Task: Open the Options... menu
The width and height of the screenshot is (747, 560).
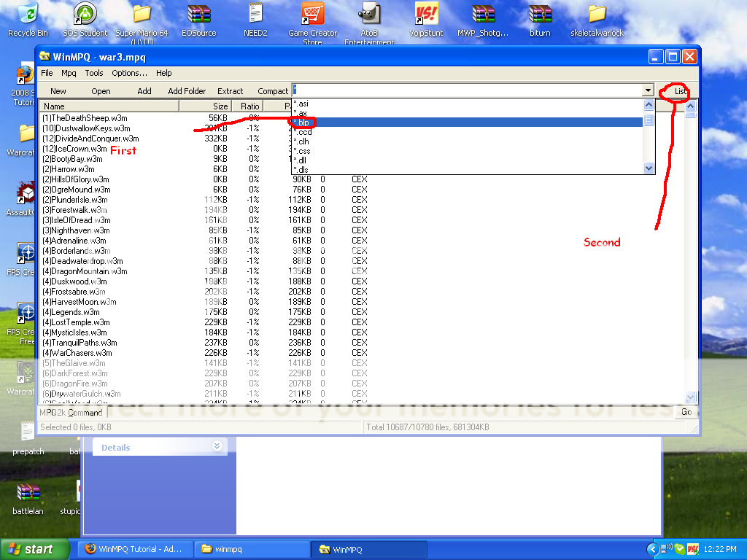Action: [129, 73]
